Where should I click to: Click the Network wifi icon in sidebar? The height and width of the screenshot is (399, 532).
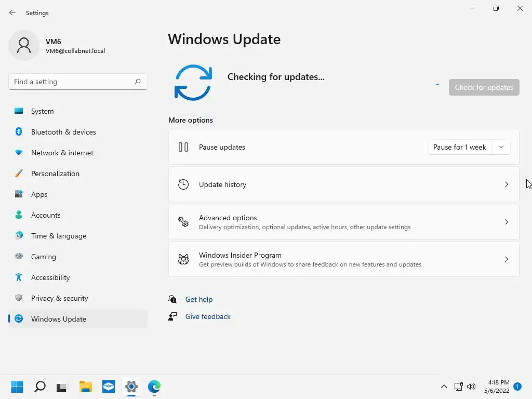click(x=19, y=153)
